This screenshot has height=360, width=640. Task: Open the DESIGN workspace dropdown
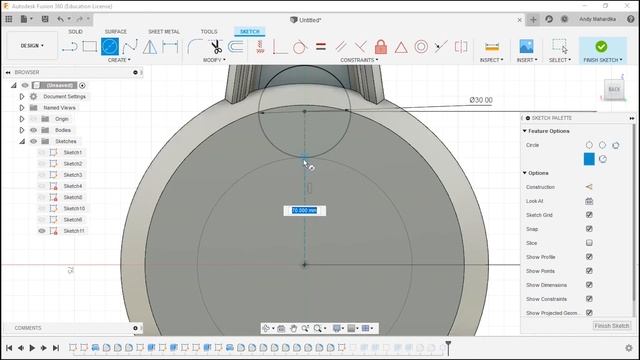coord(32,46)
